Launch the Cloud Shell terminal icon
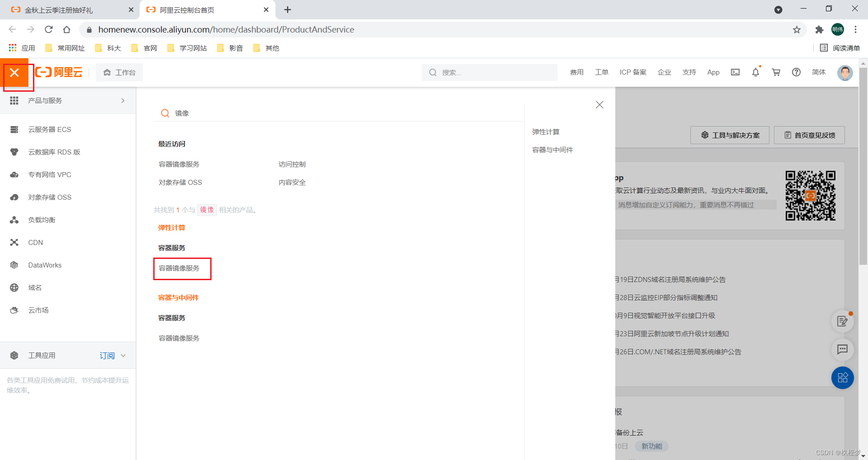The width and height of the screenshot is (868, 460). pyautogui.click(x=736, y=72)
